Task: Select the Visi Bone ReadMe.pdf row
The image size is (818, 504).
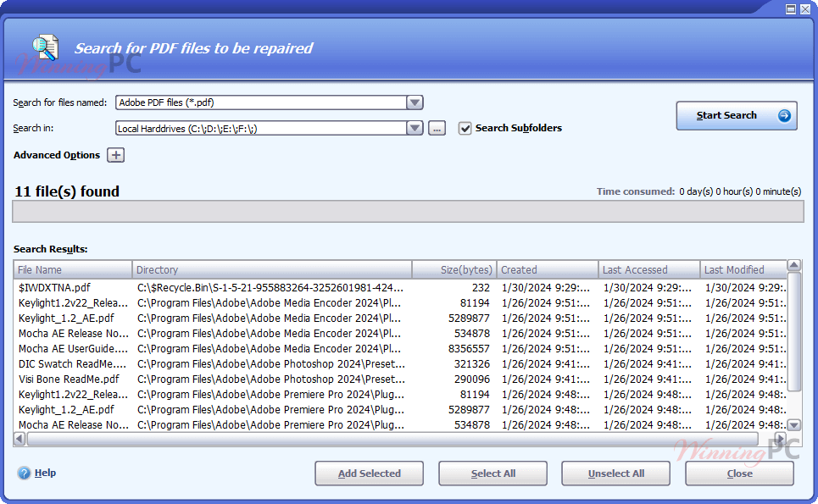Action: tap(400, 379)
